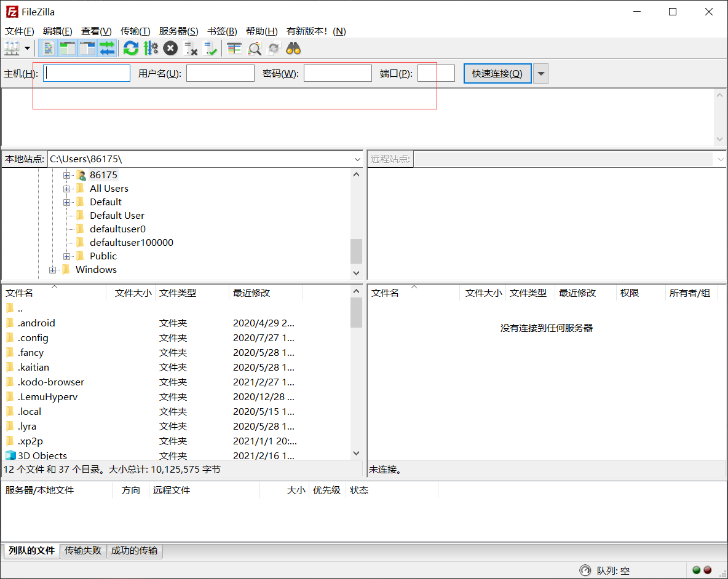This screenshot has height=579, width=728.
Task: Open the 帮助(H) menu
Action: coord(262,31)
